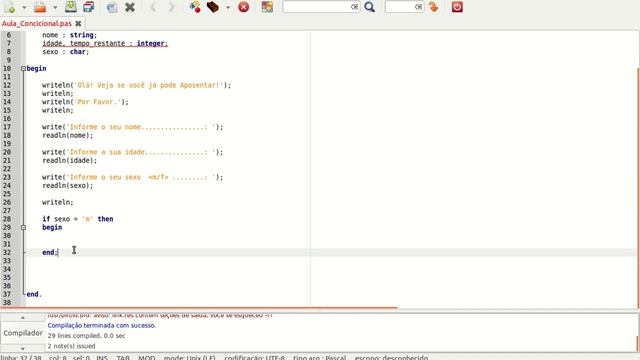This screenshot has height=360, width=640.
Task: Stop the running program with red X
Action: coord(244,7)
